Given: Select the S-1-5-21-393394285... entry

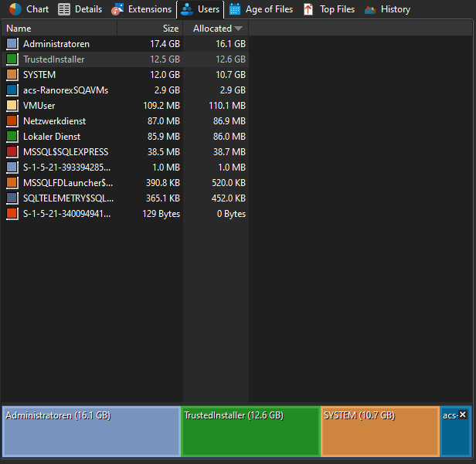Looking at the screenshot, I should 66,168.
